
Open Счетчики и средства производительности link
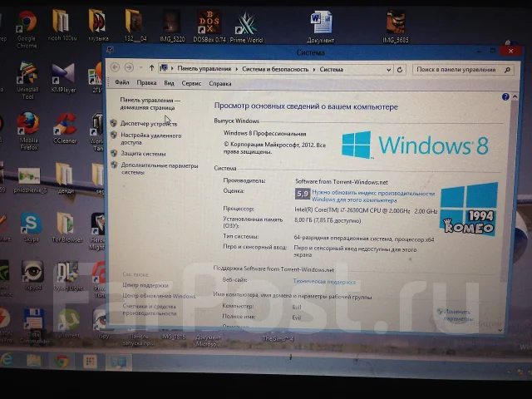click(150, 309)
